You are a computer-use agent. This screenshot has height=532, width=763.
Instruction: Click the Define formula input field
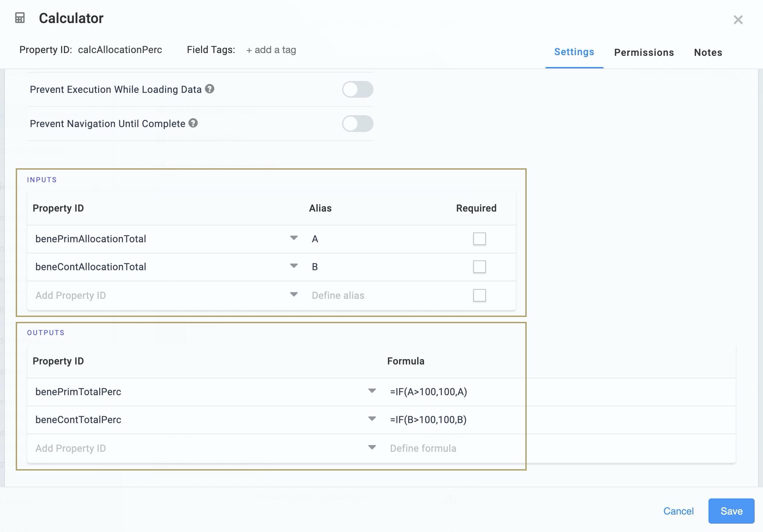coord(423,448)
